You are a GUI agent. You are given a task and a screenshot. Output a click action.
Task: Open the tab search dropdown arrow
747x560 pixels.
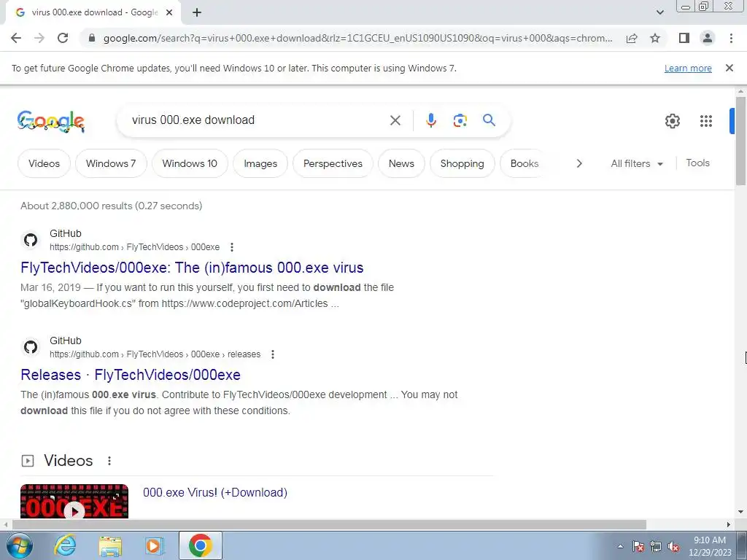pyautogui.click(x=659, y=12)
